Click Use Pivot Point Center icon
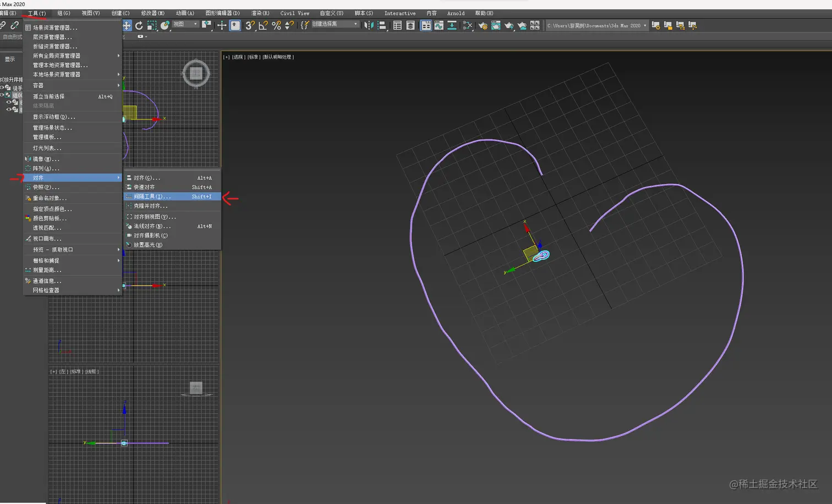Screen dimensions: 832x504 click(x=206, y=25)
